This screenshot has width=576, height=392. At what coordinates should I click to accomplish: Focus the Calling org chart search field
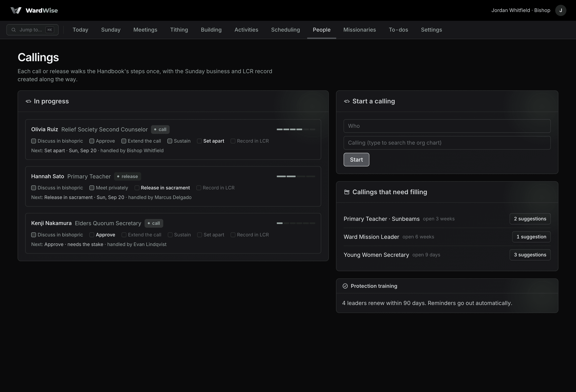point(447,143)
